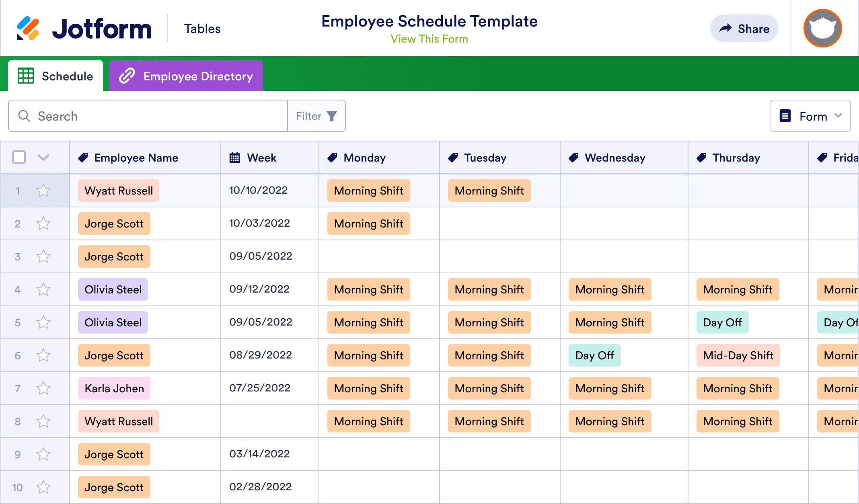Click the filter funnel icon

click(332, 116)
